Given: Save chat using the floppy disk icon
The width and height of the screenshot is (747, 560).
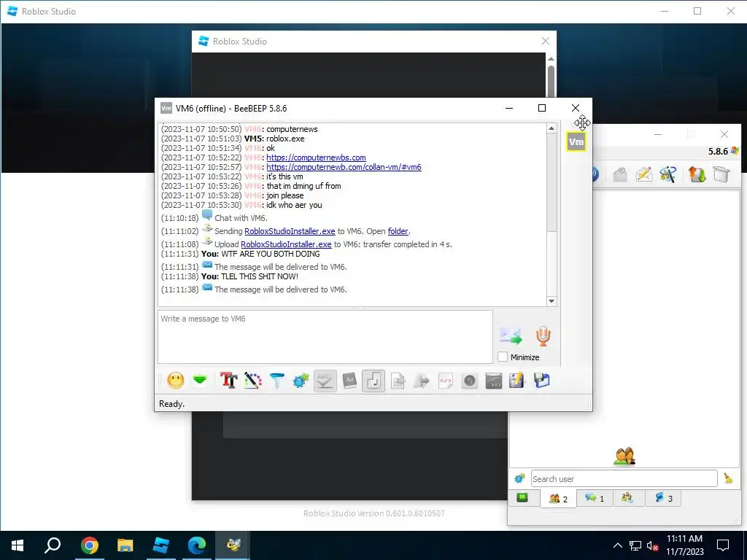Looking at the screenshot, I should point(542,381).
